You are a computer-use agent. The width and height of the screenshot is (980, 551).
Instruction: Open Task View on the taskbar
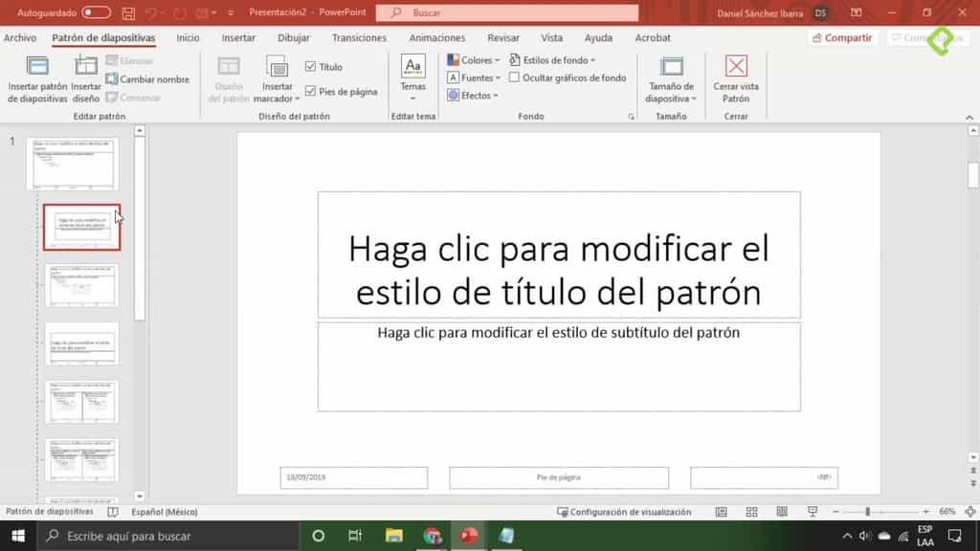pyautogui.click(x=355, y=536)
